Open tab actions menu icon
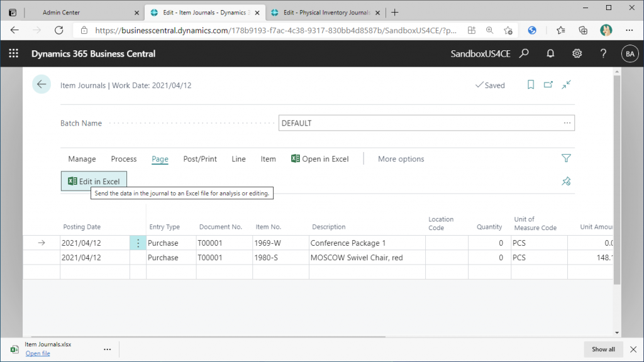This screenshot has width=644, height=362. 13,13
